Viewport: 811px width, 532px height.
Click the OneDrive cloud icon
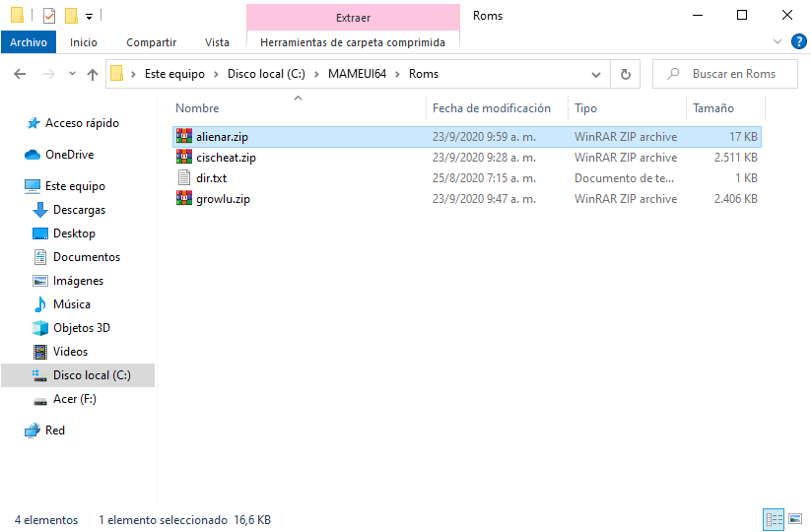point(33,155)
